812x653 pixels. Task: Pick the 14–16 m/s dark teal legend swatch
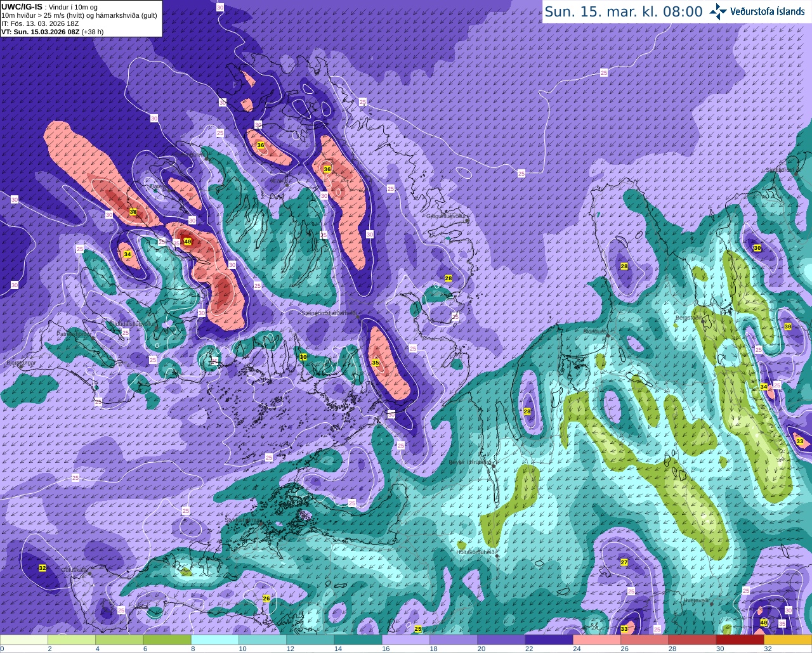pos(358,640)
